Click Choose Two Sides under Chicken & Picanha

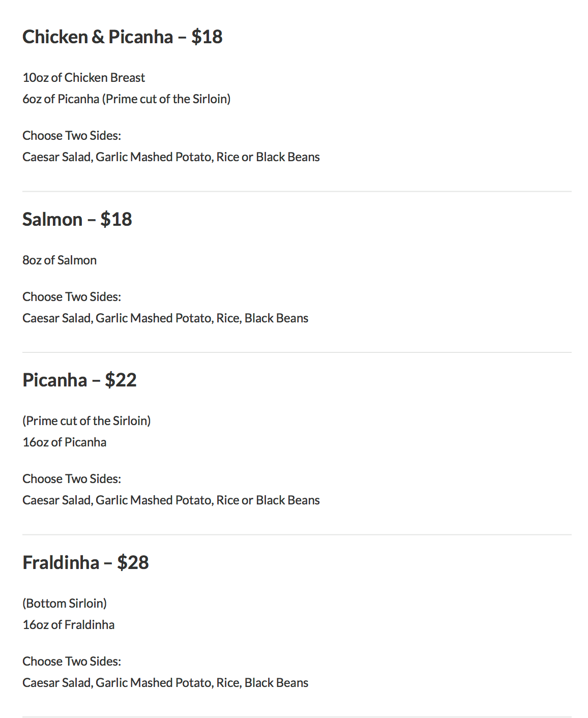point(72,135)
